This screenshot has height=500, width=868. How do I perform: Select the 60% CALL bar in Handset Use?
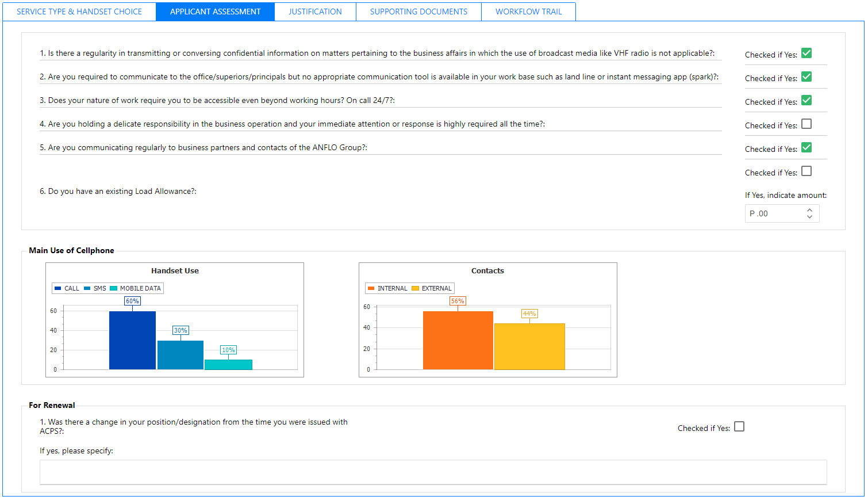point(132,339)
